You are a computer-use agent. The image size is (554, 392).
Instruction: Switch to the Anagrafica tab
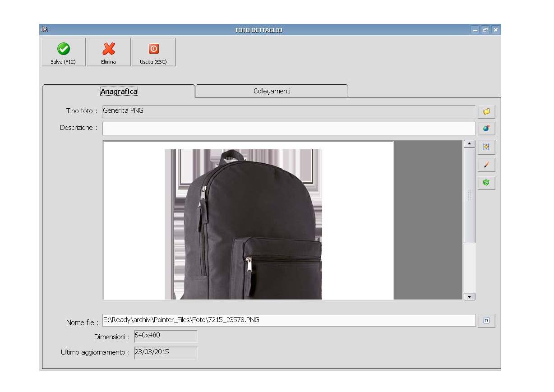pos(119,91)
